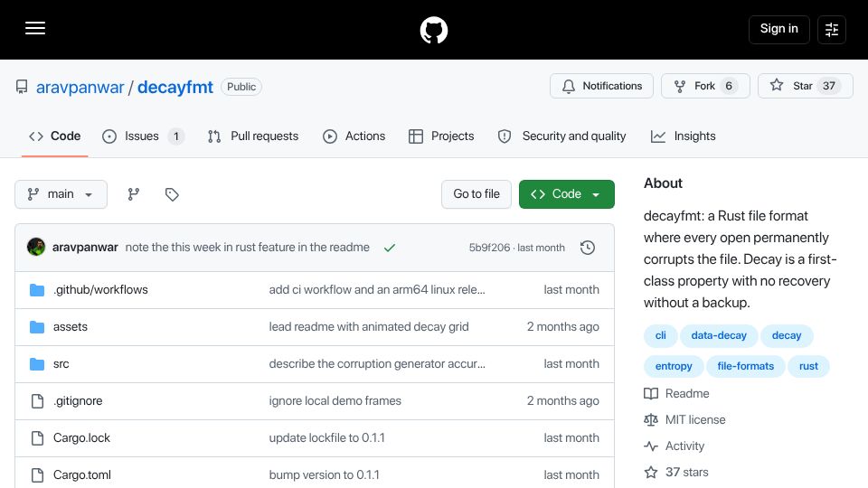
Task: Click the Sign in button
Action: coord(778,29)
